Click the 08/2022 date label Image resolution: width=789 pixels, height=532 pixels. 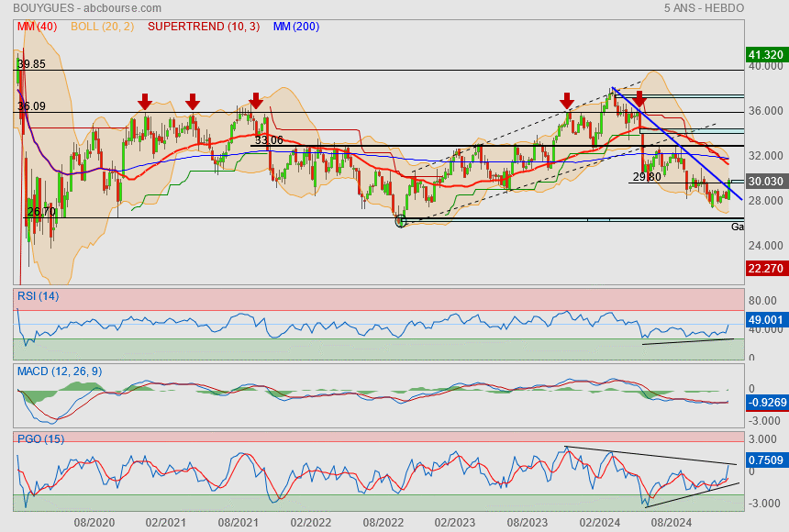[x=383, y=523]
